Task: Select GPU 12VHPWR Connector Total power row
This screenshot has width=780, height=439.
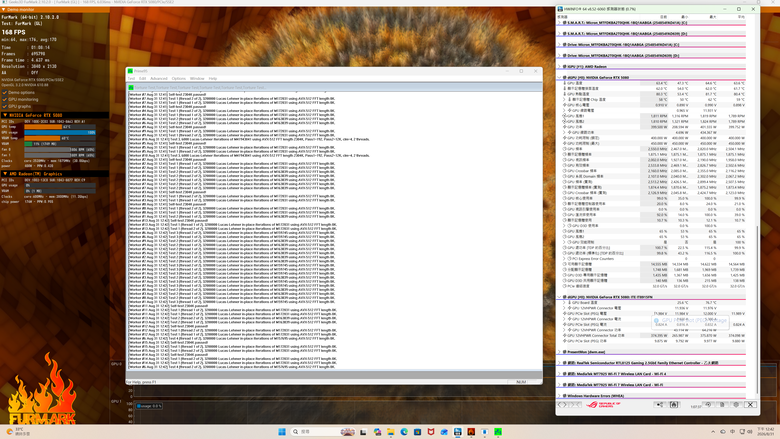Action: (652, 336)
